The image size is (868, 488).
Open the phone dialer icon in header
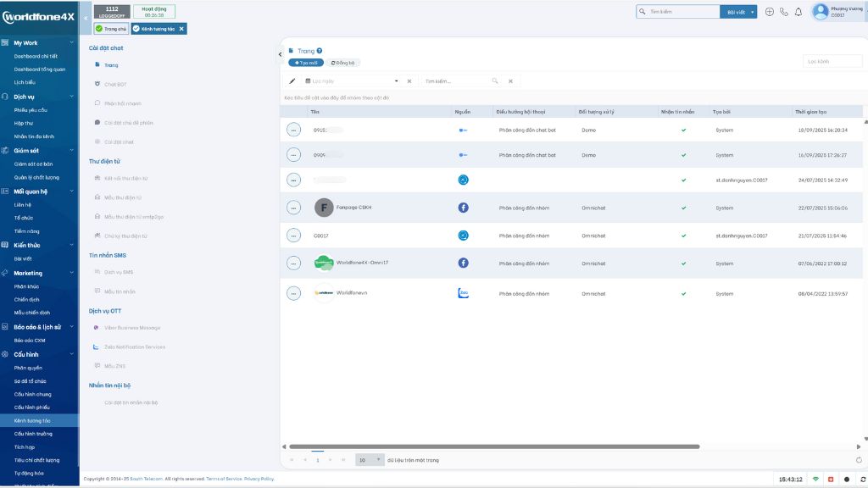point(784,12)
